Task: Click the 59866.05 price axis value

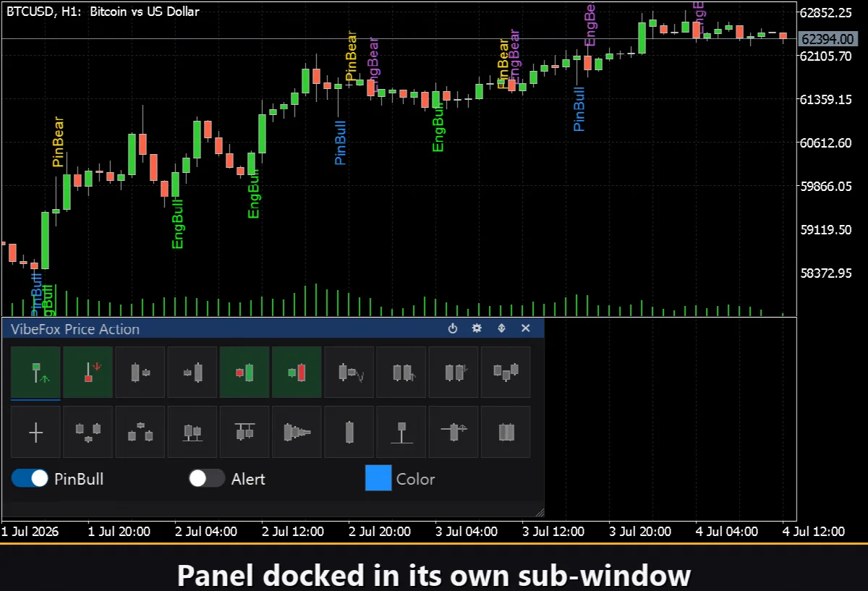Action: pos(826,186)
